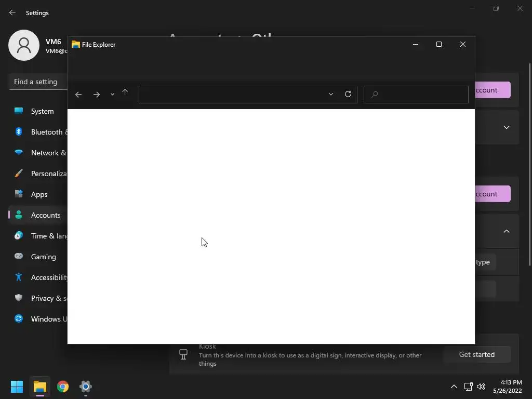Expand the collapsed account row chevron

506,127
